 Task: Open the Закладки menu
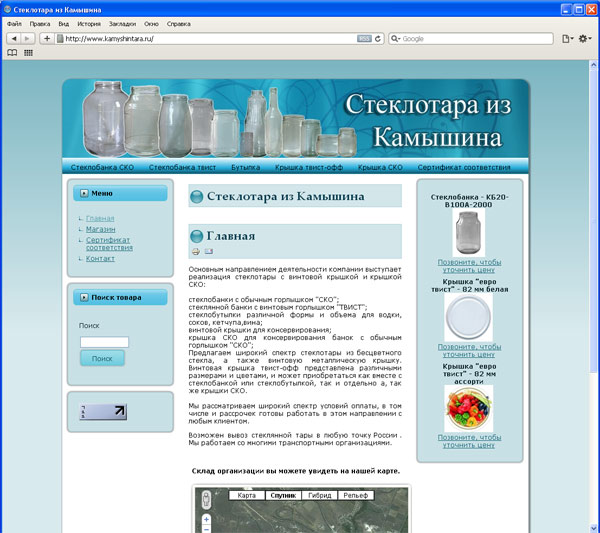click(x=122, y=24)
